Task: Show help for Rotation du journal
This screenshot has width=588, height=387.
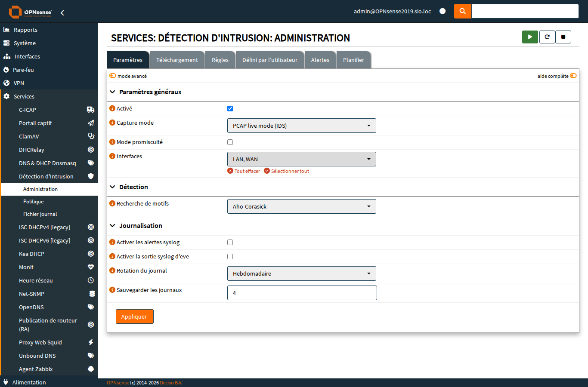Action: (x=112, y=271)
